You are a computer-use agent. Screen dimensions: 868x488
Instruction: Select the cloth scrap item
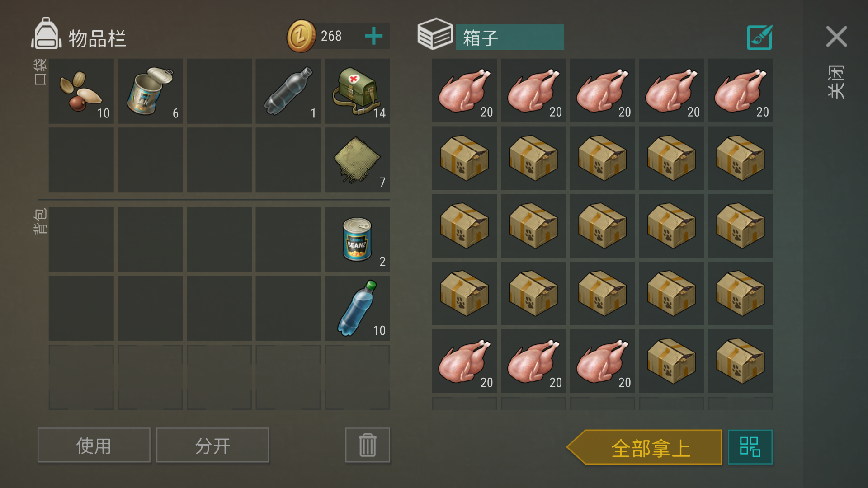[357, 160]
